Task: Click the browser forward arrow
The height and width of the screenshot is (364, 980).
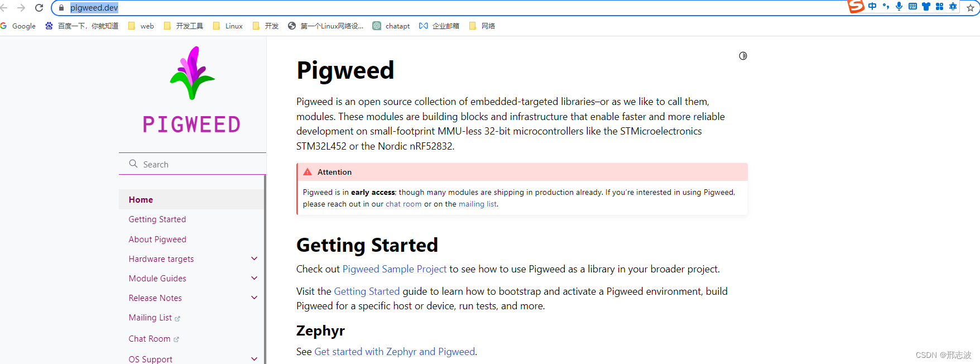Action: [21, 8]
